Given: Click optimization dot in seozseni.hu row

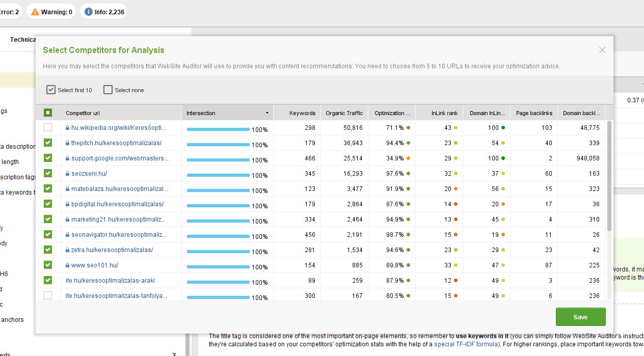Looking at the screenshot, I should (x=409, y=174).
